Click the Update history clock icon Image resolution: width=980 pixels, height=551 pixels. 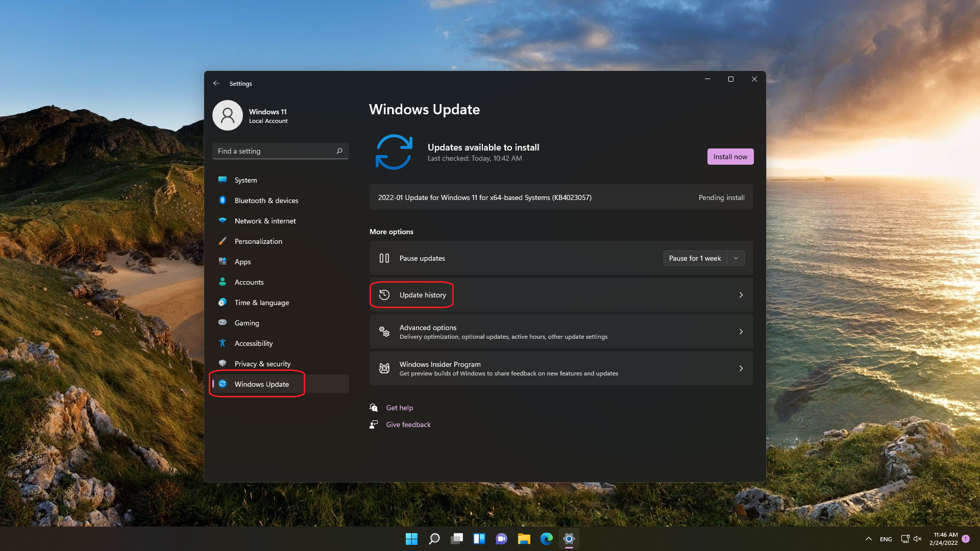point(384,295)
